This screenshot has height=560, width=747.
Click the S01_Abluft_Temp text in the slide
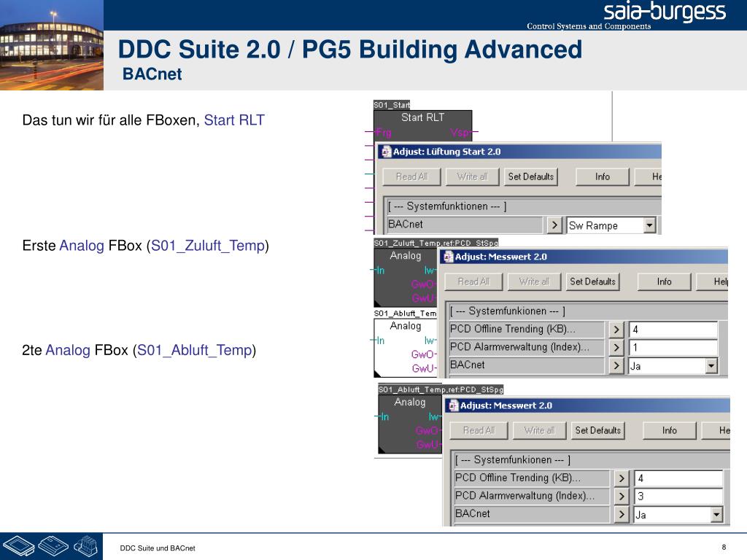[194, 350]
